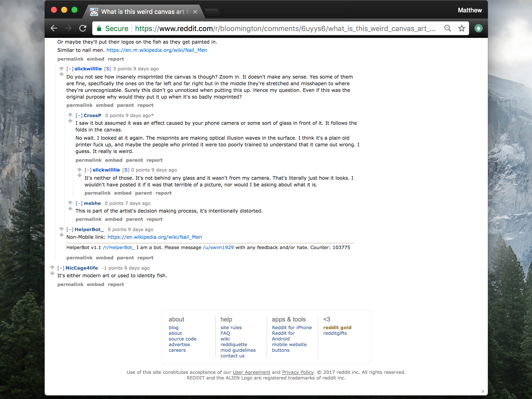Collapse HelperBot_'s comment
The width and height of the screenshot is (532, 399).
(x=70, y=230)
